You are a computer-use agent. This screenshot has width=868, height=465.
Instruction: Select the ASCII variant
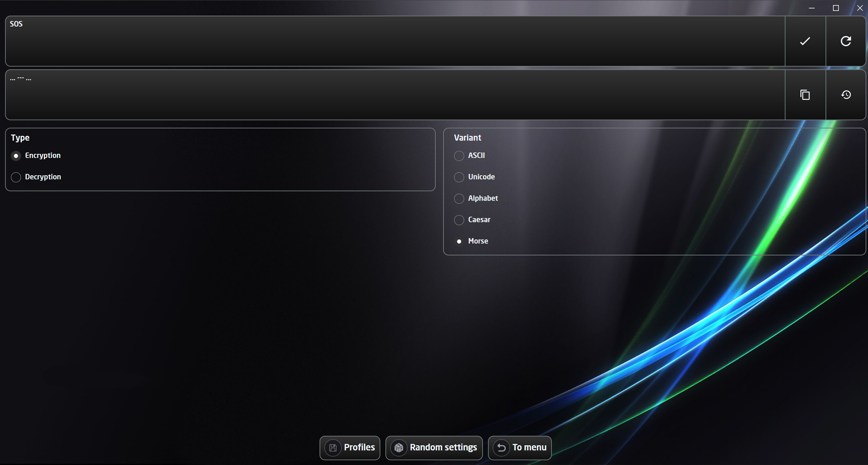point(459,156)
